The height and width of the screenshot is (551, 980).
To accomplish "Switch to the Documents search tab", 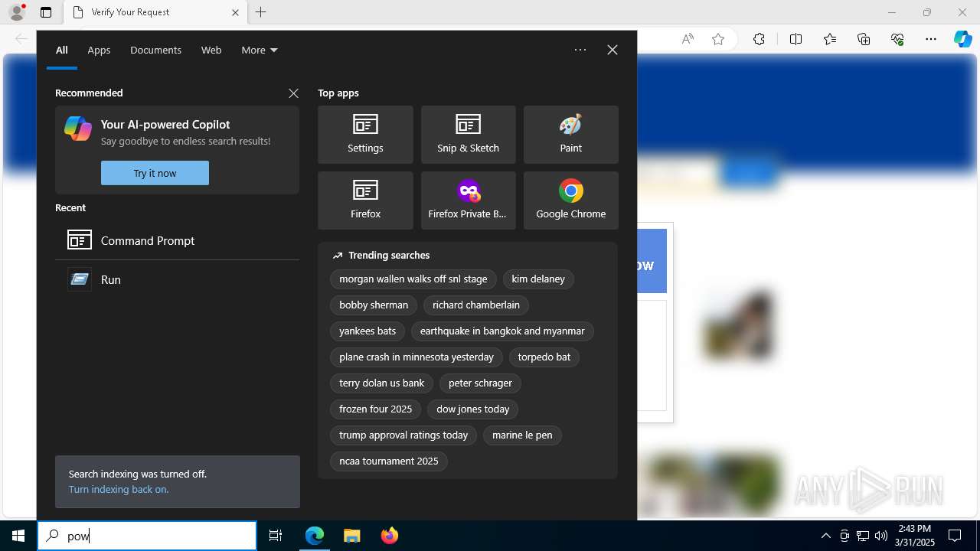I will (155, 50).
